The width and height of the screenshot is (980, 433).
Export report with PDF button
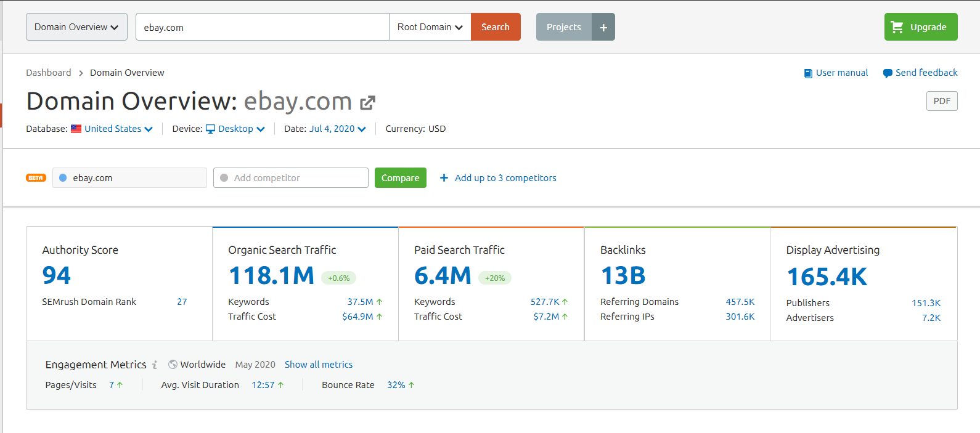coord(942,101)
